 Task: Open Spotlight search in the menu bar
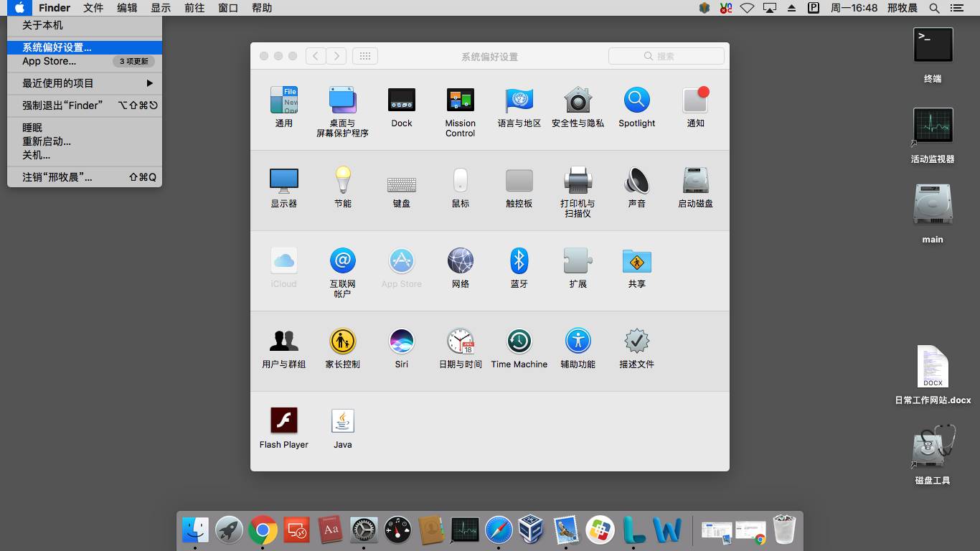click(934, 8)
